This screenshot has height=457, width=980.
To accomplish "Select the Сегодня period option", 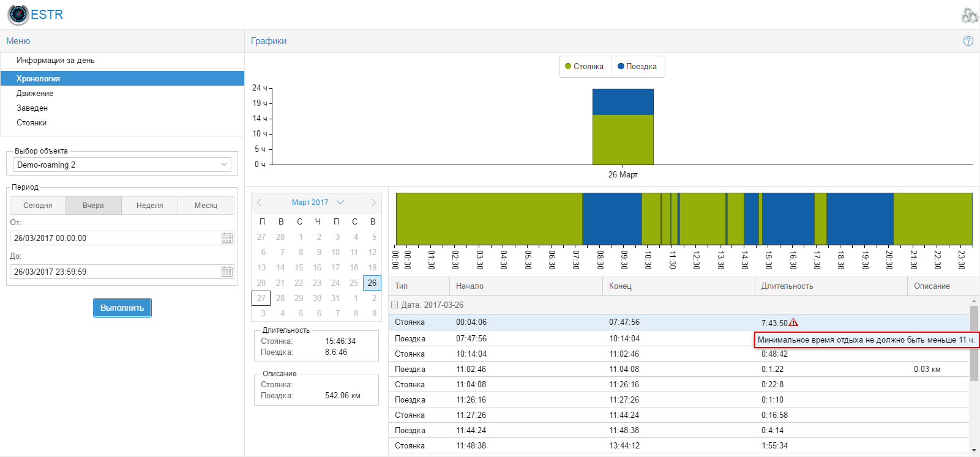I will [x=37, y=206].
